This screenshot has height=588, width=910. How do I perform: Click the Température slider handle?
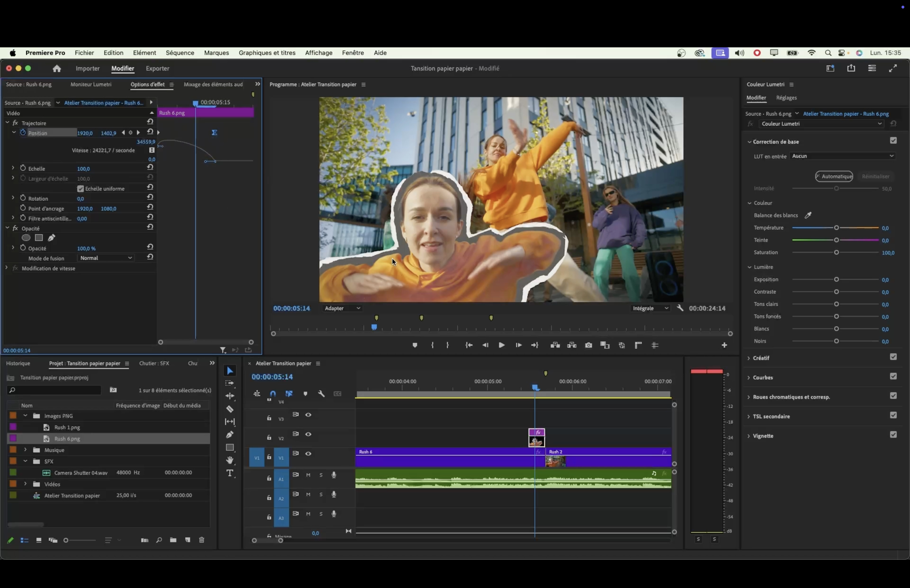click(836, 228)
